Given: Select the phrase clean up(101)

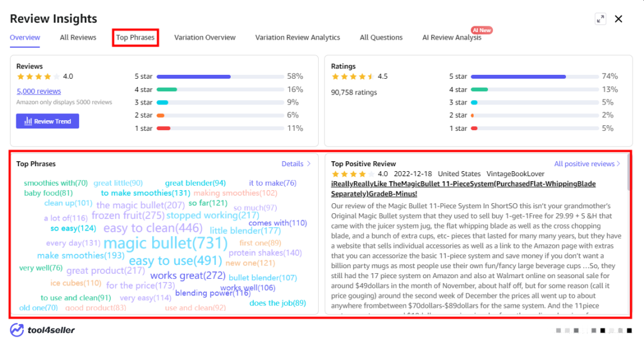Looking at the screenshot, I should click(x=68, y=203).
